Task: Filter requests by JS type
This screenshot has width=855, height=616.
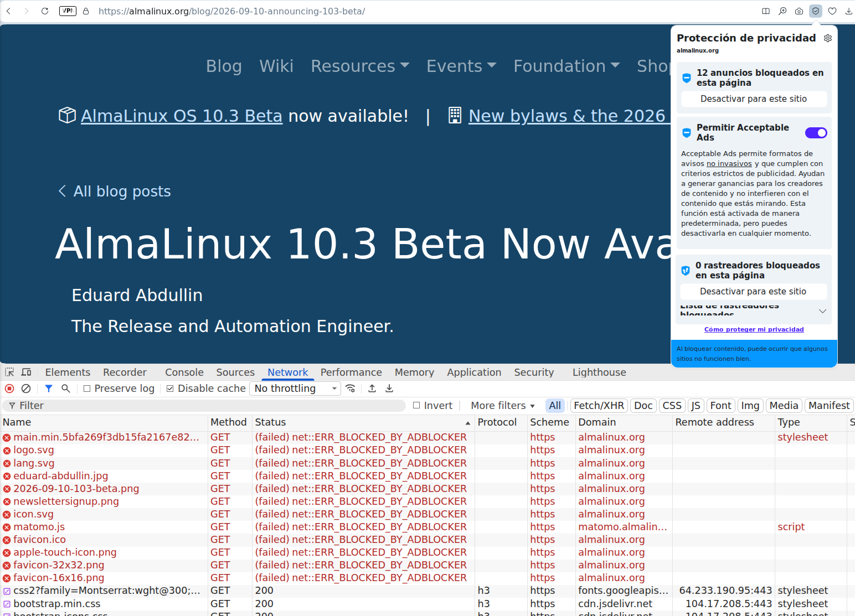Action: click(696, 406)
